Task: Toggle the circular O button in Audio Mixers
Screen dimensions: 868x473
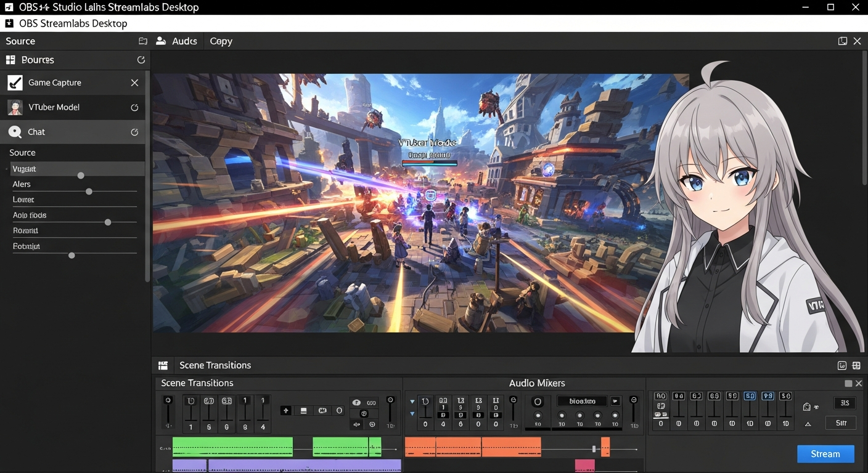Action: [x=538, y=402]
